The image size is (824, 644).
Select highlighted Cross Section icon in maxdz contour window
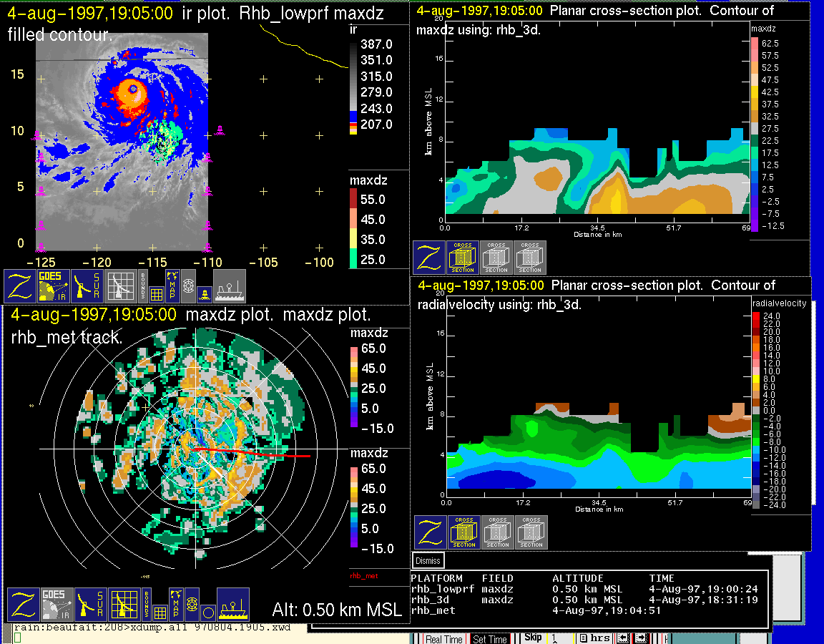coord(463,258)
